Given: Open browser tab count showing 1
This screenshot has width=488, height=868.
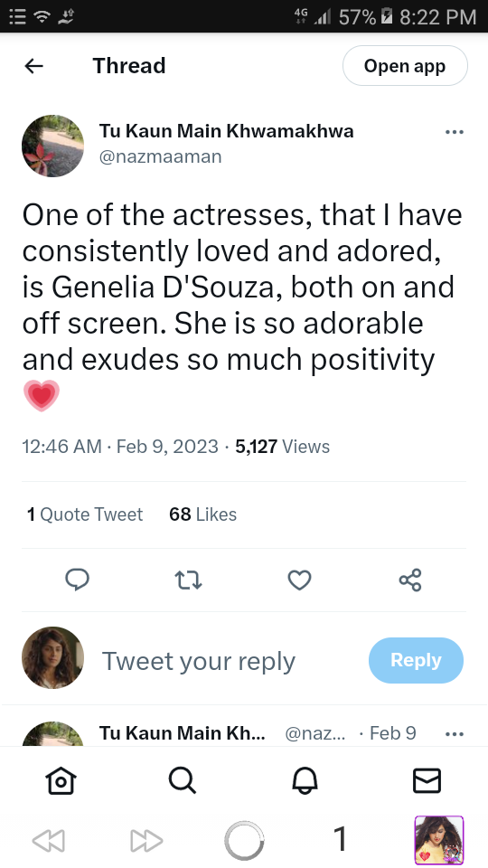Looking at the screenshot, I should 341,839.
